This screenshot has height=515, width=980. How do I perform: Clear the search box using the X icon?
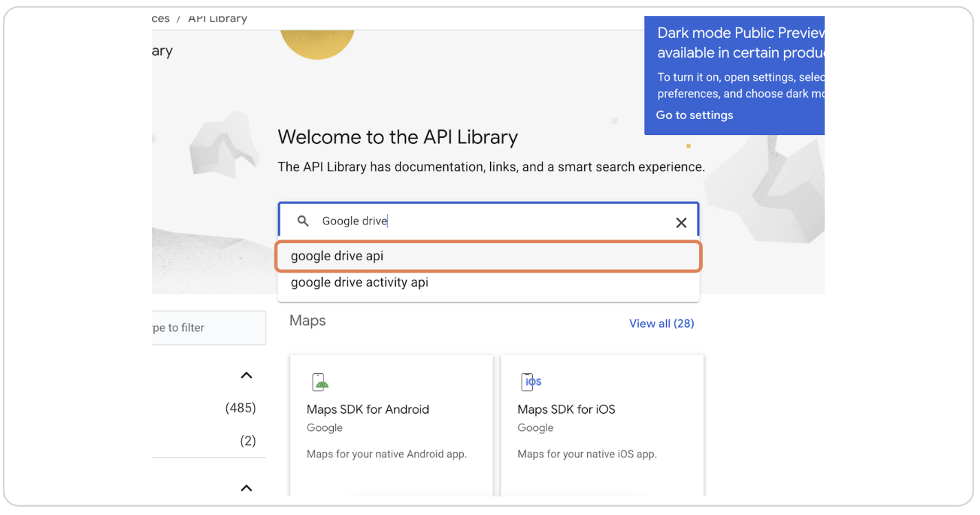pyautogui.click(x=681, y=222)
